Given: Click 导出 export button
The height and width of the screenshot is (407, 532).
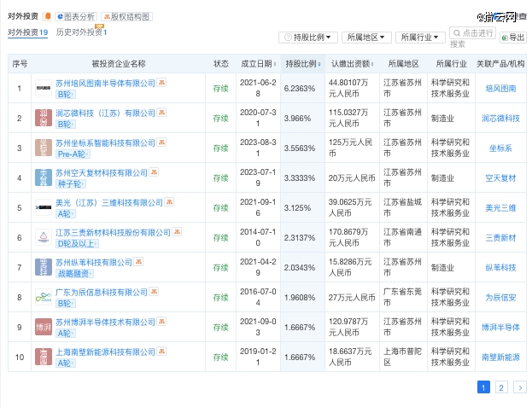Looking at the screenshot, I should pyautogui.click(x=513, y=38).
